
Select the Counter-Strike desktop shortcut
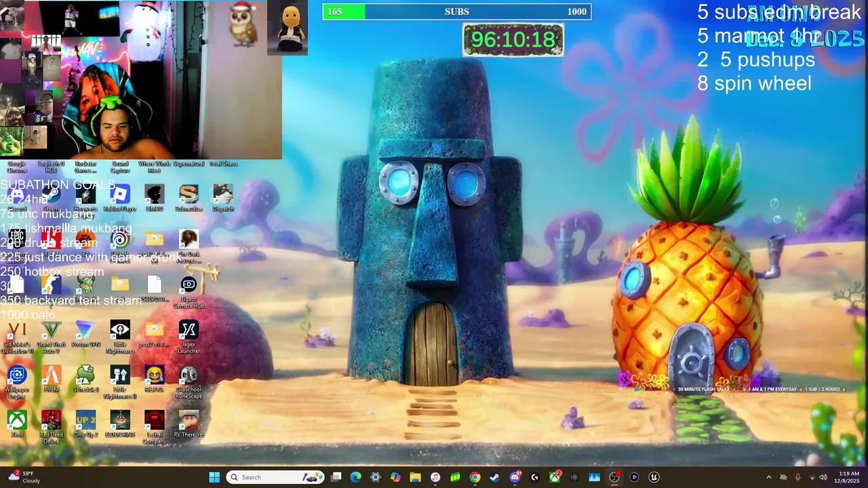tap(52, 288)
